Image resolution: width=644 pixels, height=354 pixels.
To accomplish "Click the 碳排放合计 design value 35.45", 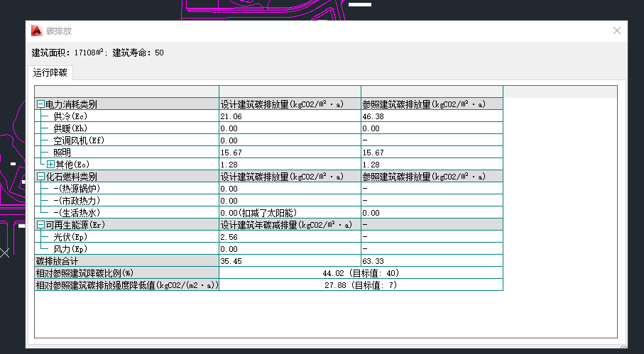I will tap(231, 261).
